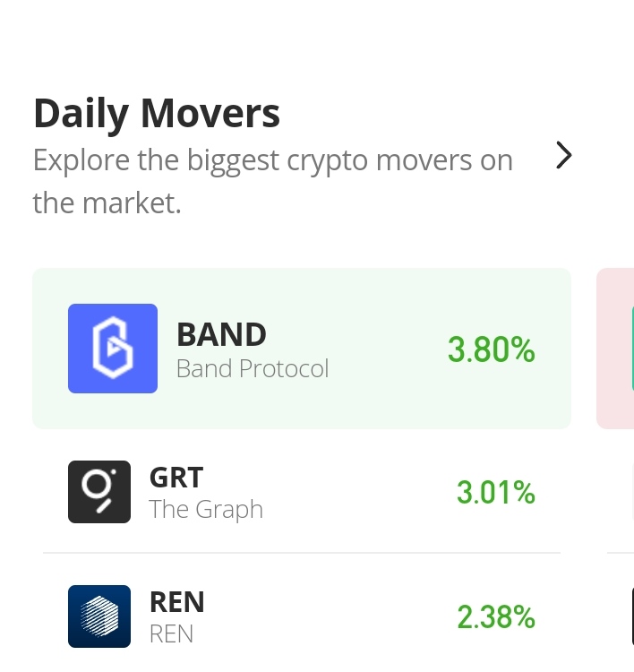
Task: Select the GRT ticker label
Action: coord(176,478)
